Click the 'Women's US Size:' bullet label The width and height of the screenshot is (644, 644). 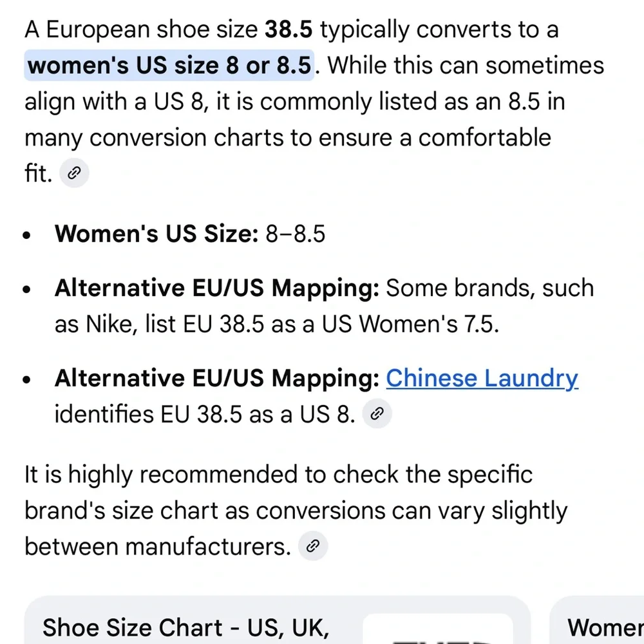pos(156,234)
